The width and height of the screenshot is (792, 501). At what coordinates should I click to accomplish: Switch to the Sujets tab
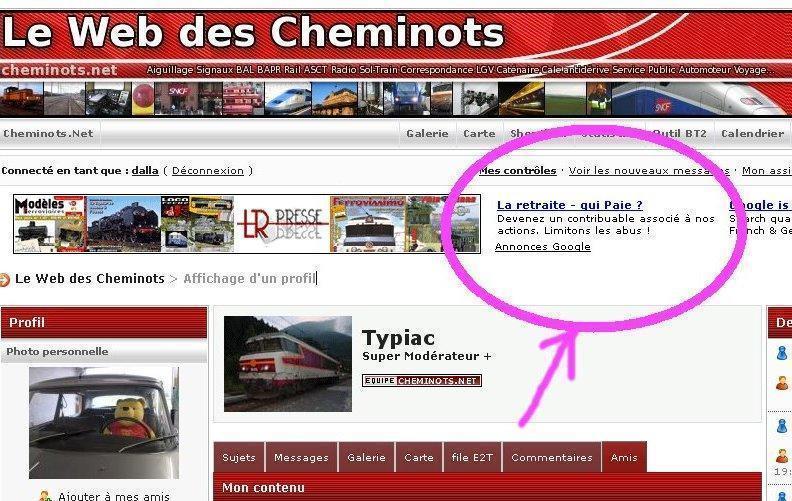239,458
